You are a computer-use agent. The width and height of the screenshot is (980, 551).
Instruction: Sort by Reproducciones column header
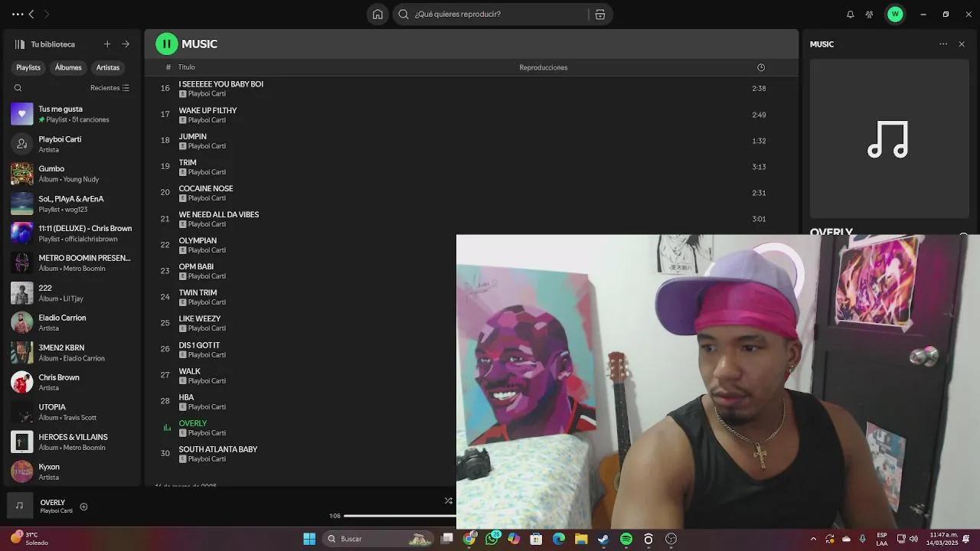pos(544,67)
